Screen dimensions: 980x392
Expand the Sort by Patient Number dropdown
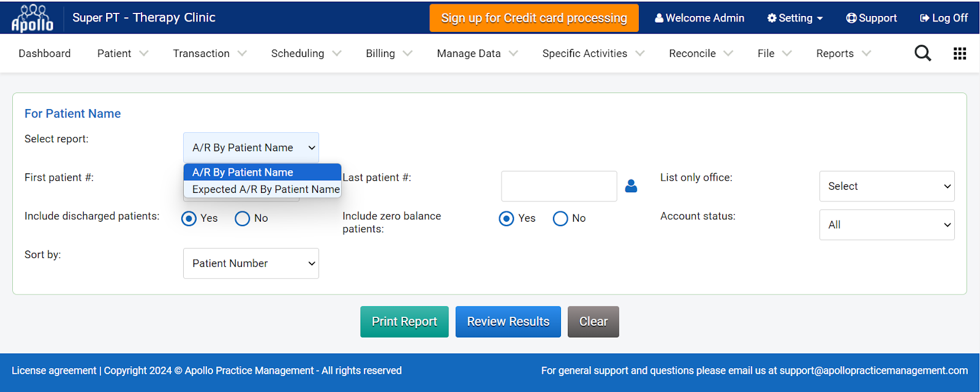pyautogui.click(x=251, y=263)
